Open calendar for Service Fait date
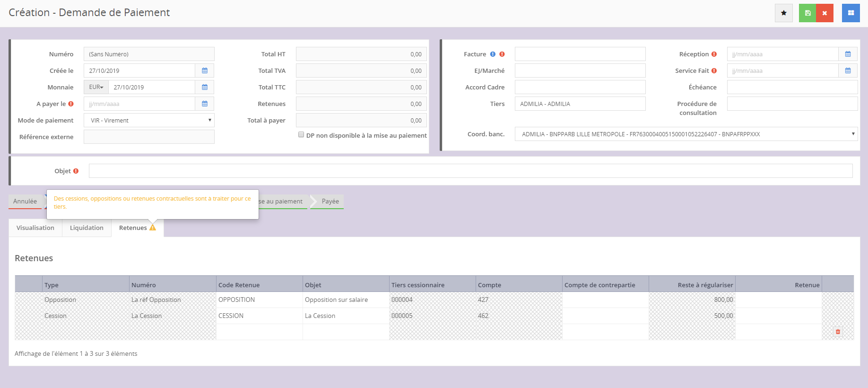This screenshot has height=388, width=868. (x=848, y=71)
